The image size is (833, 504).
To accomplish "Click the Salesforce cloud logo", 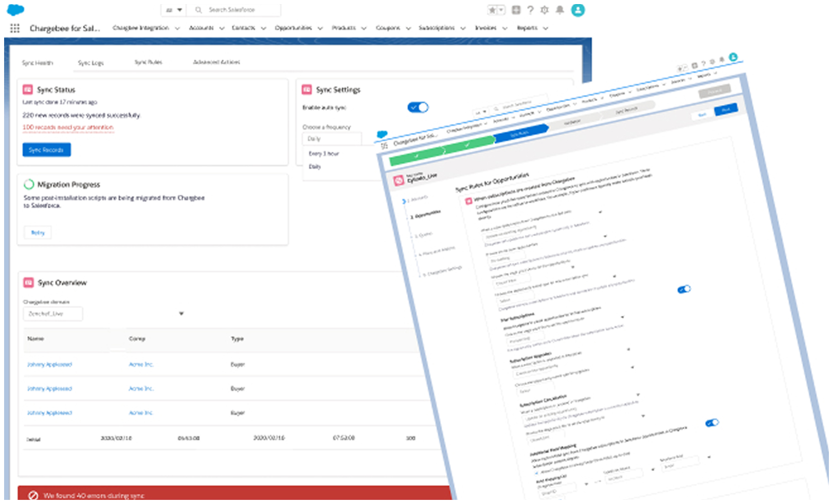I will (15, 9).
